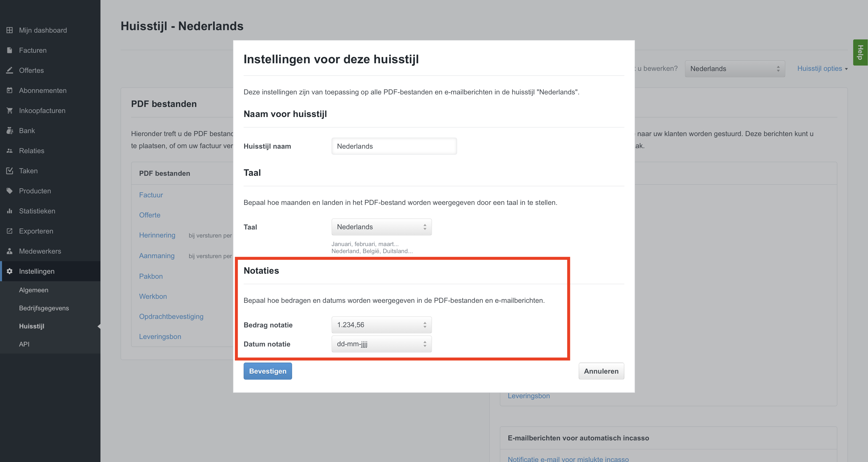
Task: Open the green Help side tab
Action: [860, 52]
